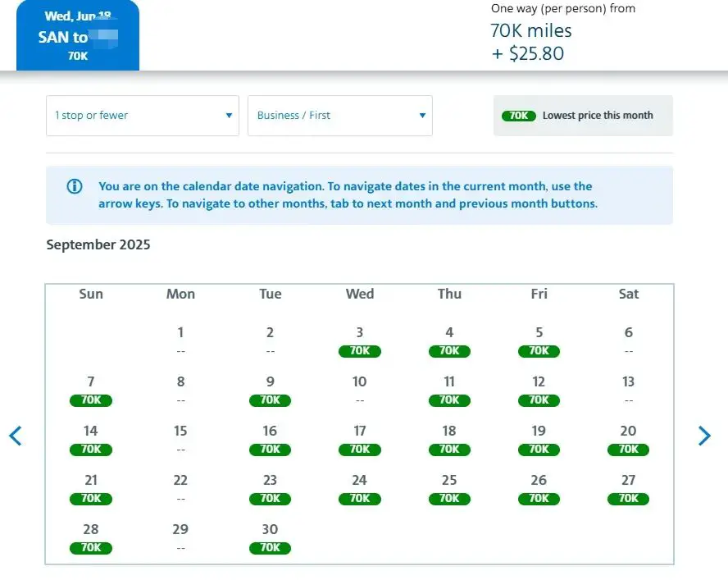The width and height of the screenshot is (728, 580).
Task: Choose September 23 on the calendar
Action: pos(270,489)
